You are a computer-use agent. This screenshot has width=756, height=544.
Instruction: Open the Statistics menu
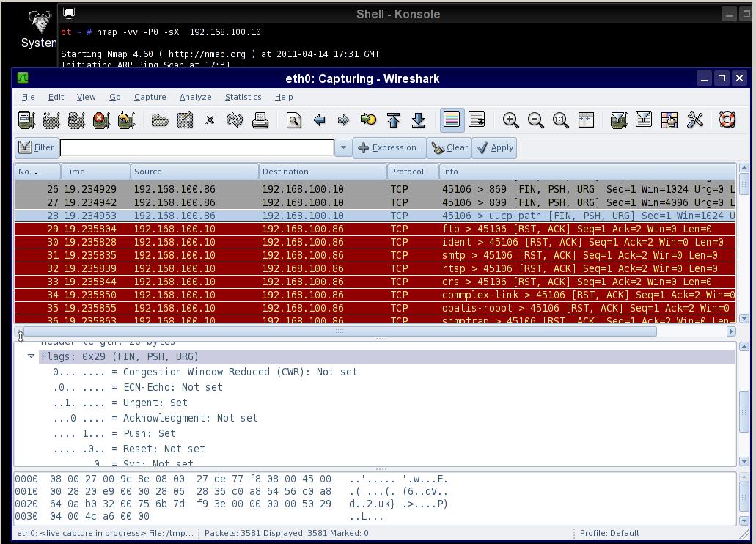(x=243, y=97)
